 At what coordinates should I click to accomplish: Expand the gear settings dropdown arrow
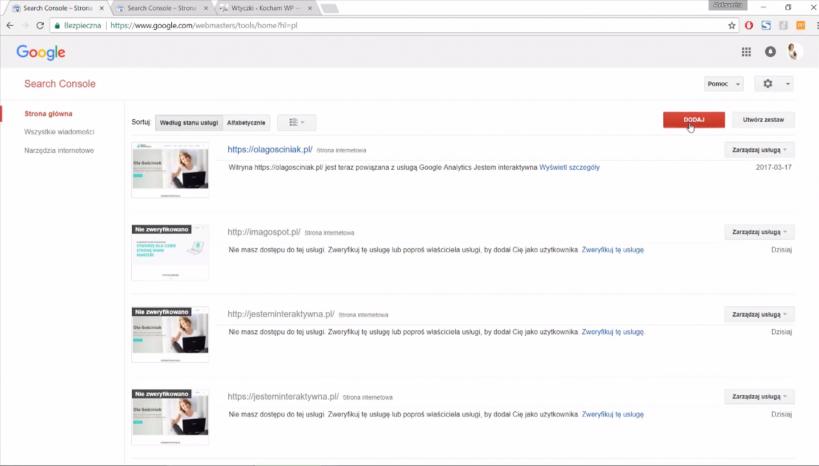pos(788,84)
